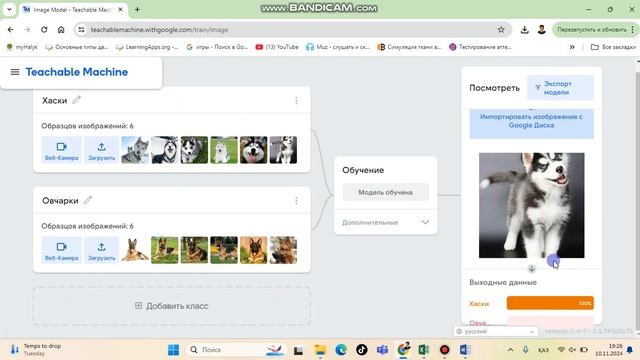
Task: Open the Windows Start menu
Action: [173, 350]
